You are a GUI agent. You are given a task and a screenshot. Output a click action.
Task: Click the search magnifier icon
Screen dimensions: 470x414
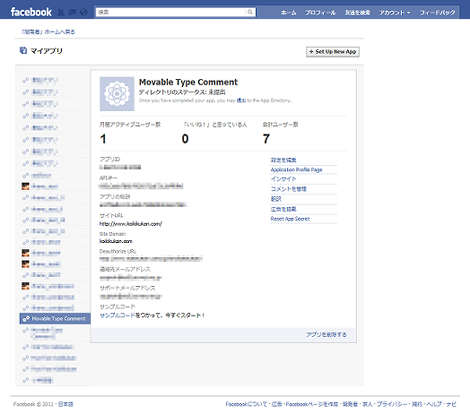[250, 12]
